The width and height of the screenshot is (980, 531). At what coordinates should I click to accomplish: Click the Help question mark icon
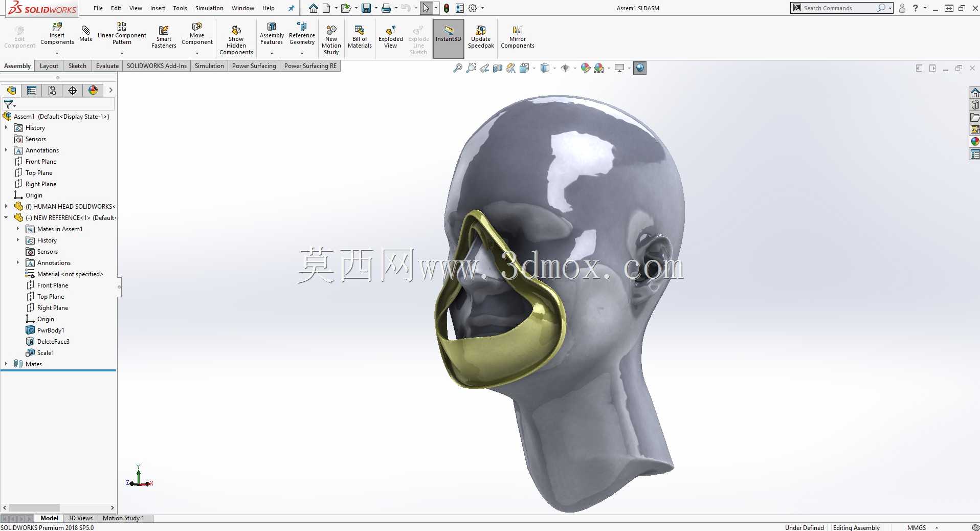[915, 8]
